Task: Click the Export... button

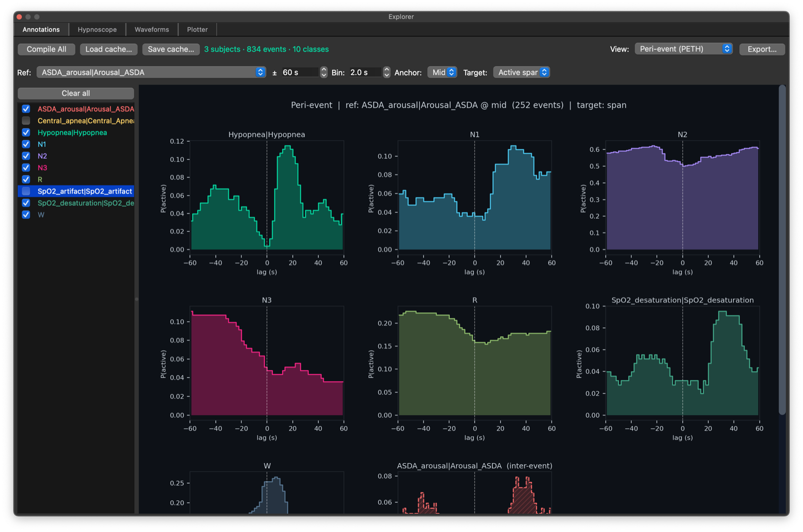Action: [761, 49]
